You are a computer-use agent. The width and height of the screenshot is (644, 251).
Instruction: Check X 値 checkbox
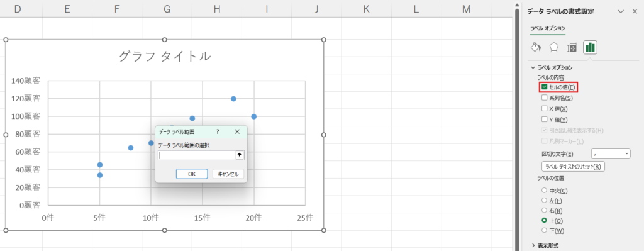[544, 109]
